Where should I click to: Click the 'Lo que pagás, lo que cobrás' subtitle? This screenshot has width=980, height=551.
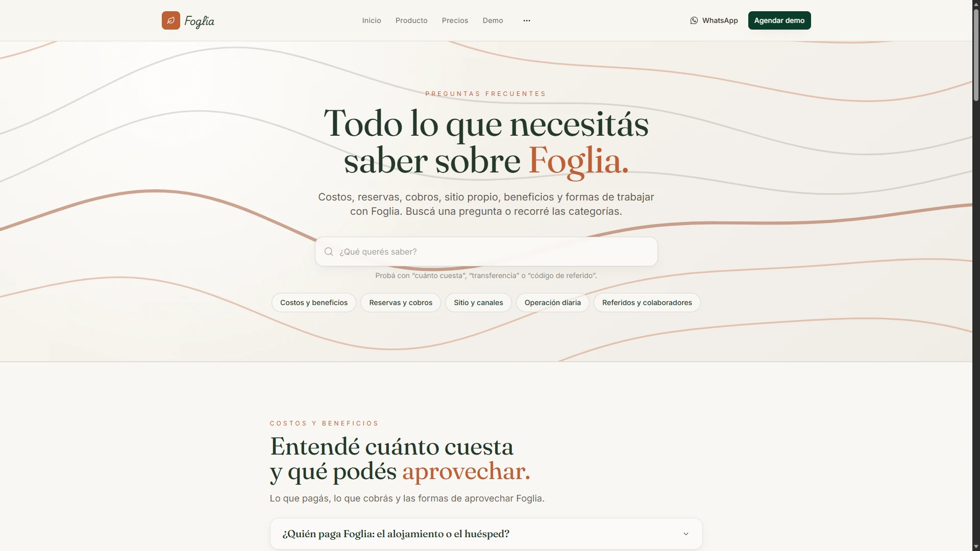pyautogui.click(x=407, y=498)
